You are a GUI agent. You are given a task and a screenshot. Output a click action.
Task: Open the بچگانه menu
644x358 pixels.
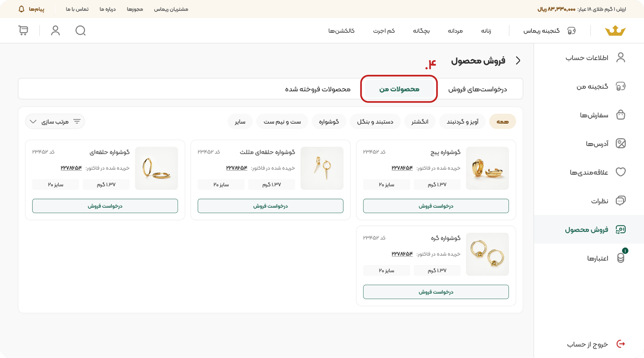[x=421, y=31]
